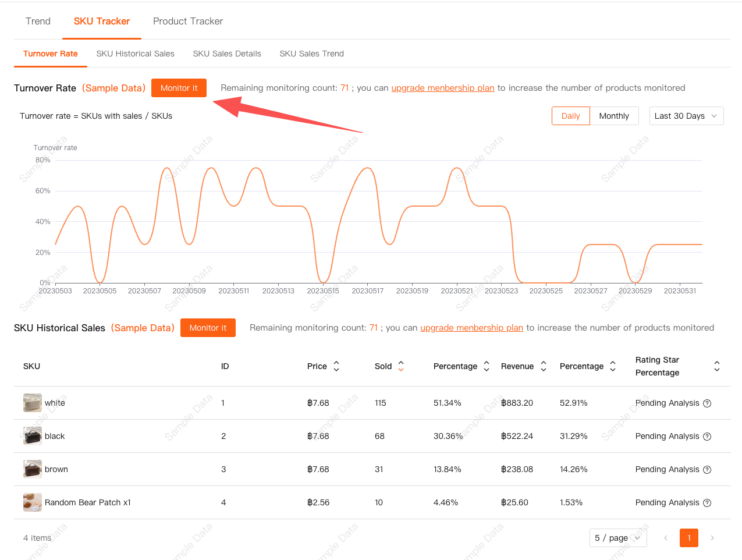Select page 1 in pagination
Viewport: 742px width, 560px height.
pyautogui.click(x=688, y=538)
